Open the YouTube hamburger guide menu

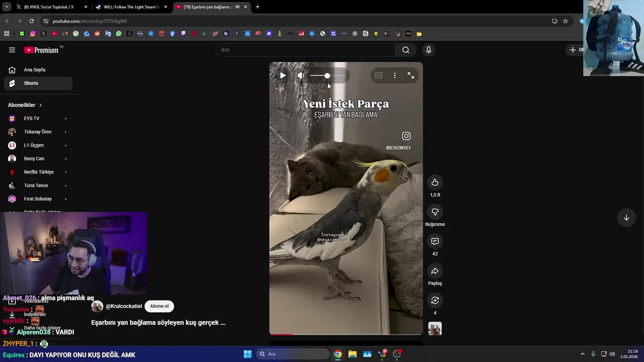click(x=12, y=50)
